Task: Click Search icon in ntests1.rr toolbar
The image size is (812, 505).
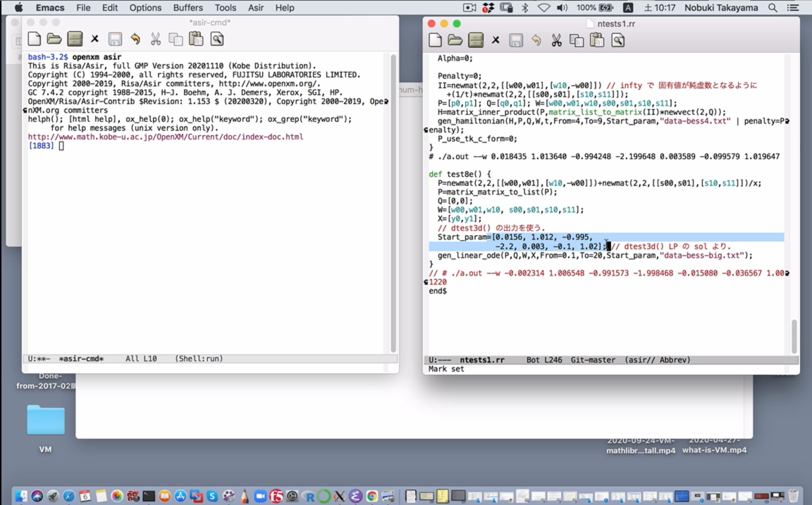Action: pos(618,40)
